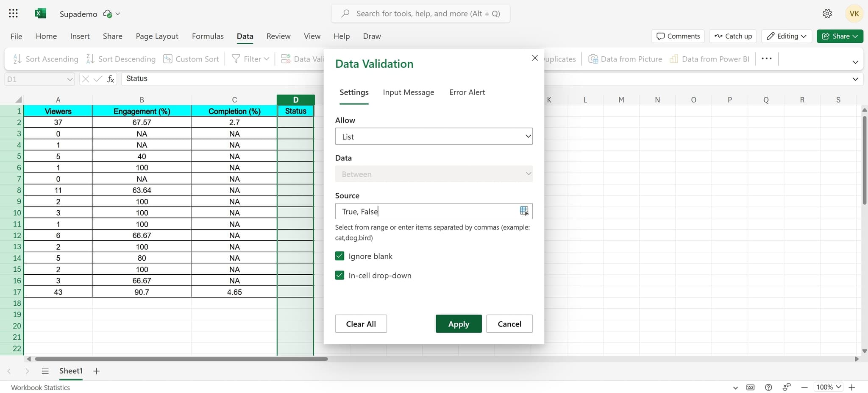Viewport: 868px width, 393px height.
Task: Uncheck the Ignore blank checkbox
Action: [x=339, y=256]
